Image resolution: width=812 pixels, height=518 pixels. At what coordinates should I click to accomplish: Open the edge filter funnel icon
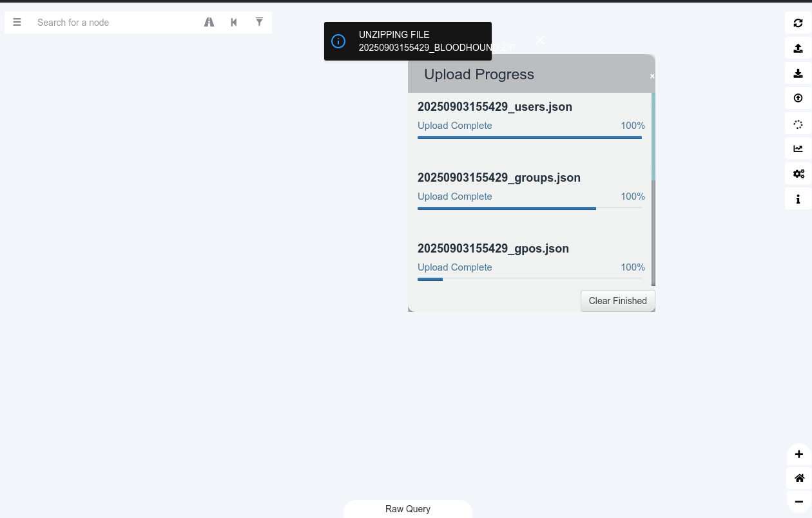pyautogui.click(x=259, y=23)
